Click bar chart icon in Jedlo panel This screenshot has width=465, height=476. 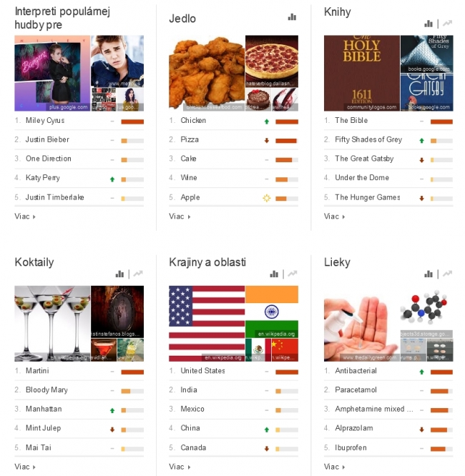pos(292,17)
